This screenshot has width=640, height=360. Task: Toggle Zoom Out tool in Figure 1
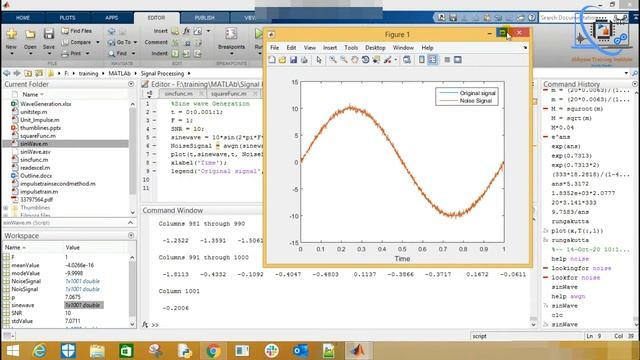pos(344,60)
